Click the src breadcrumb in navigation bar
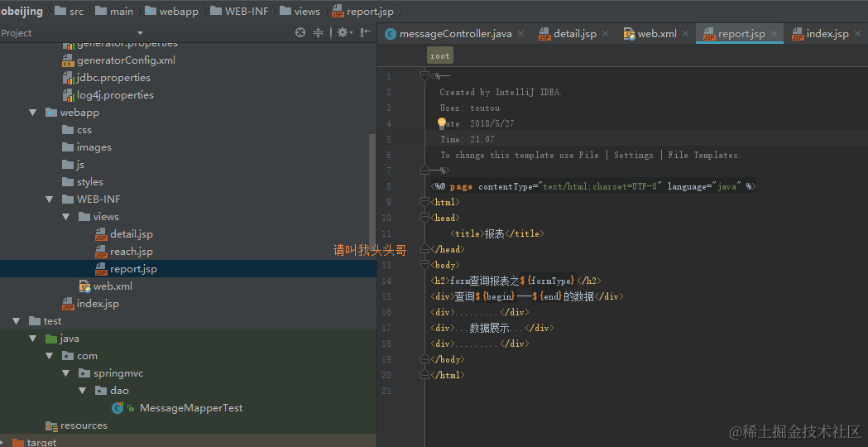The height and width of the screenshot is (447, 868). click(x=70, y=11)
